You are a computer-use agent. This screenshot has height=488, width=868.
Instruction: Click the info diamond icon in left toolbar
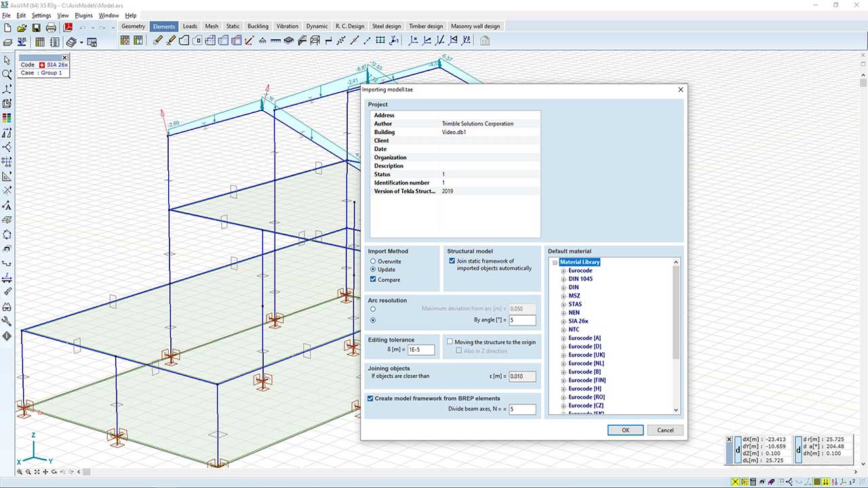click(x=7, y=336)
